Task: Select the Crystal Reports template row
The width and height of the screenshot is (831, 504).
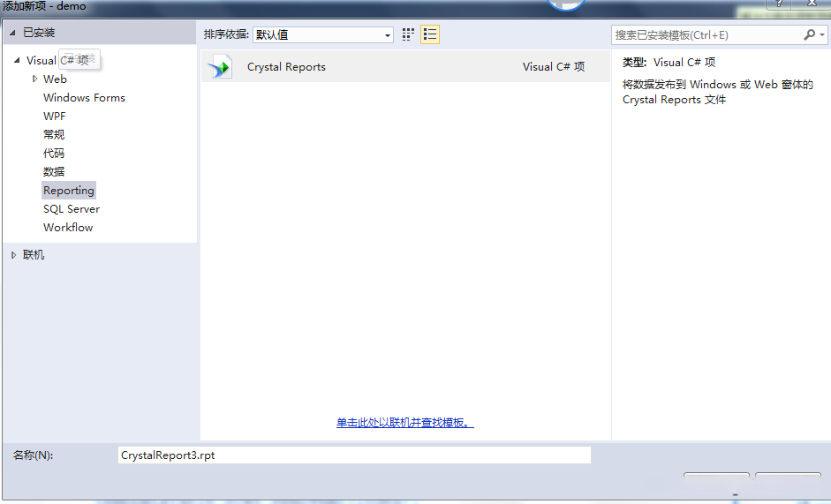Action: (404, 67)
